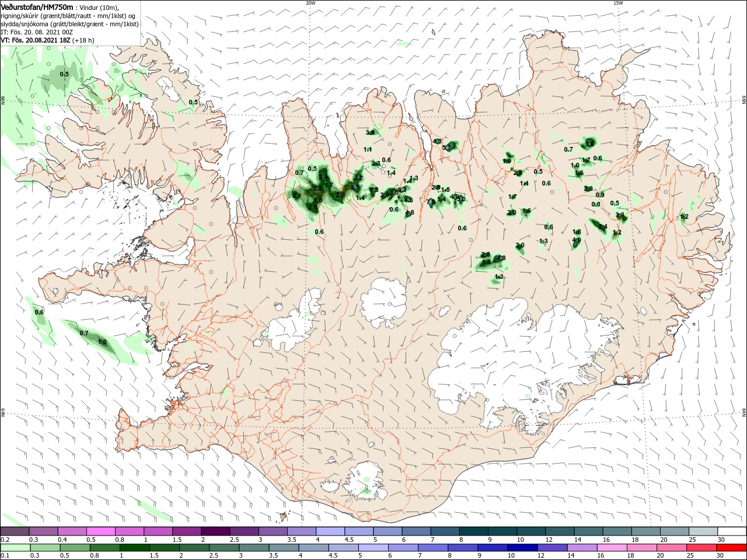This screenshot has width=747, height=560.
Task: Click the 15W longitude label at top edge
Action: pos(618,3)
